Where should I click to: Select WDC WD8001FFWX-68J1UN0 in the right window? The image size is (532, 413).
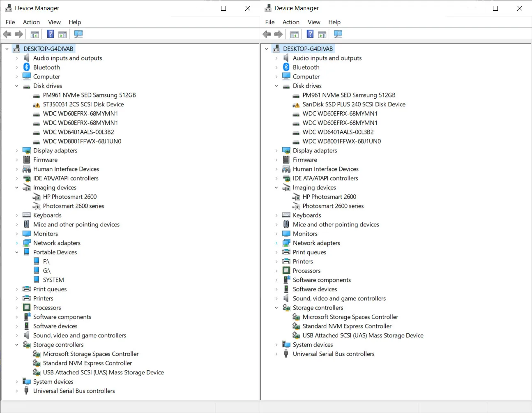pos(342,141)
